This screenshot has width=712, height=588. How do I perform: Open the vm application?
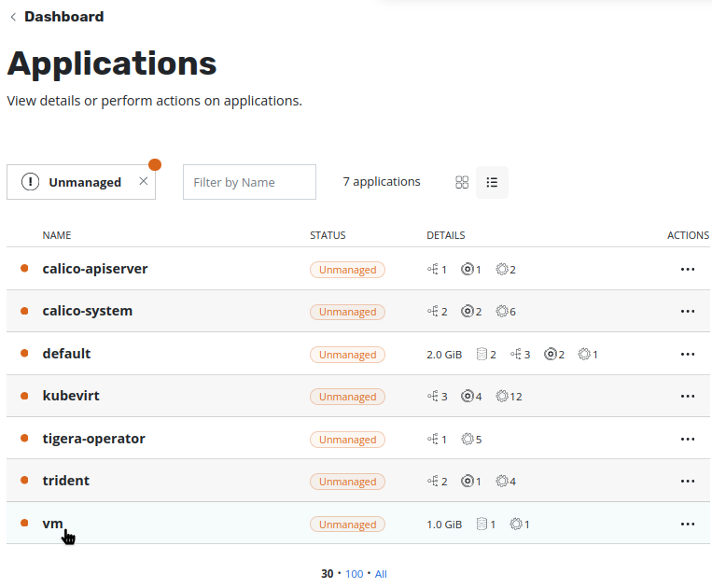pos(52,524)
